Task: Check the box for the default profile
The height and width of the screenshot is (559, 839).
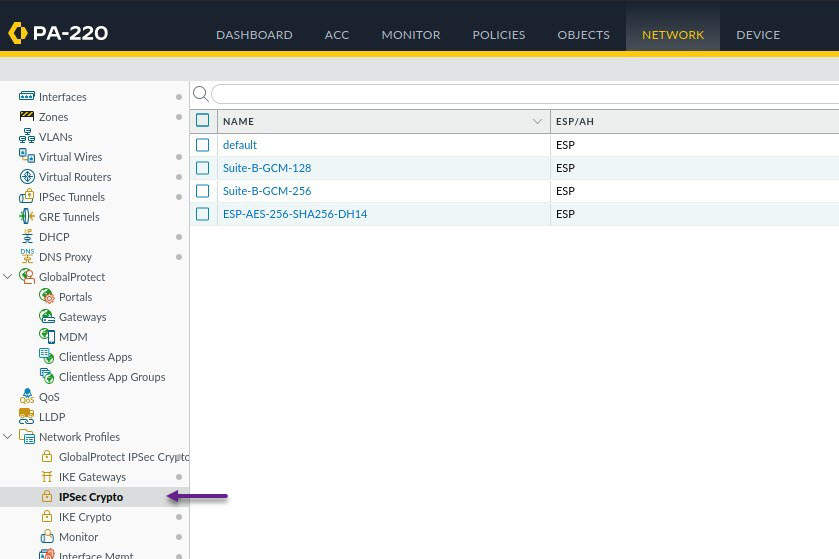Action: pyautogui.click(x=203, y=145)
